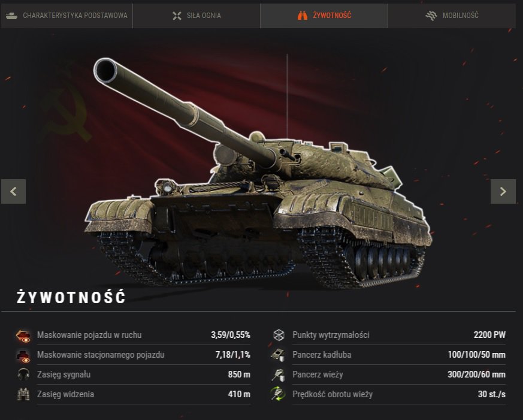Advance with the next slide arrow
The width and height of the screenshot is (523, 420).
[503, 192]
